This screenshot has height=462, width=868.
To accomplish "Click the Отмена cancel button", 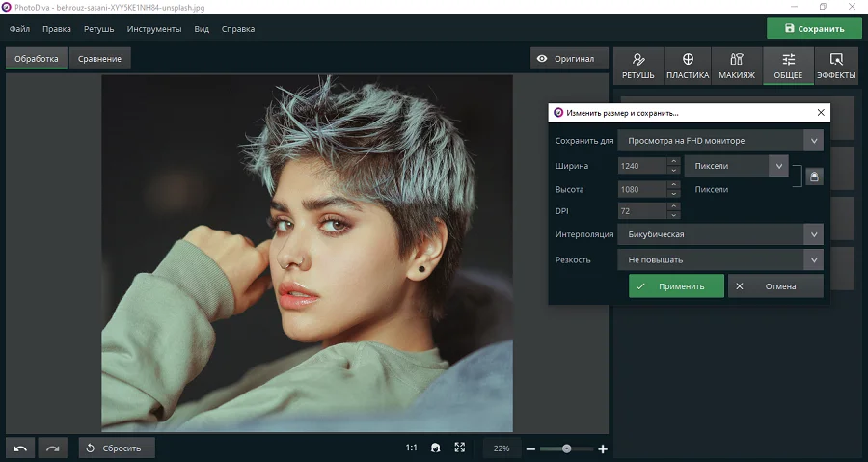I will click(x=775, y=285).
